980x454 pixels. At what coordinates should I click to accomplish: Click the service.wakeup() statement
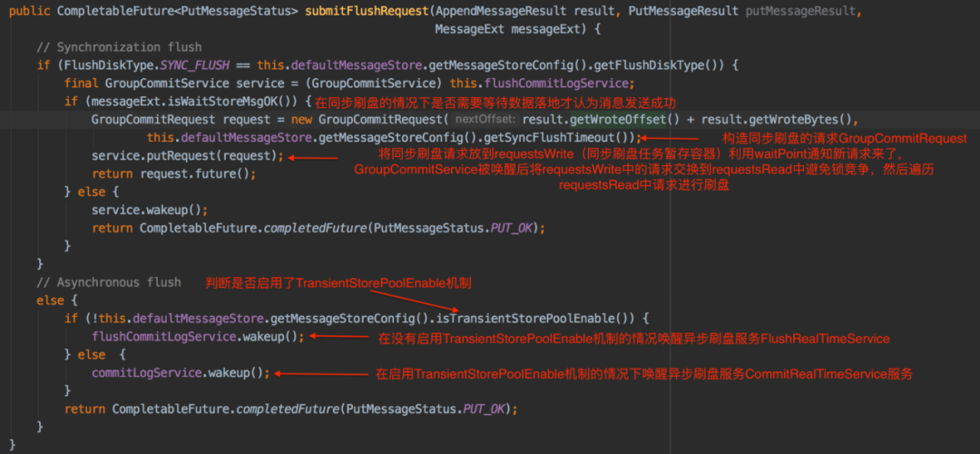coord(150,210)
